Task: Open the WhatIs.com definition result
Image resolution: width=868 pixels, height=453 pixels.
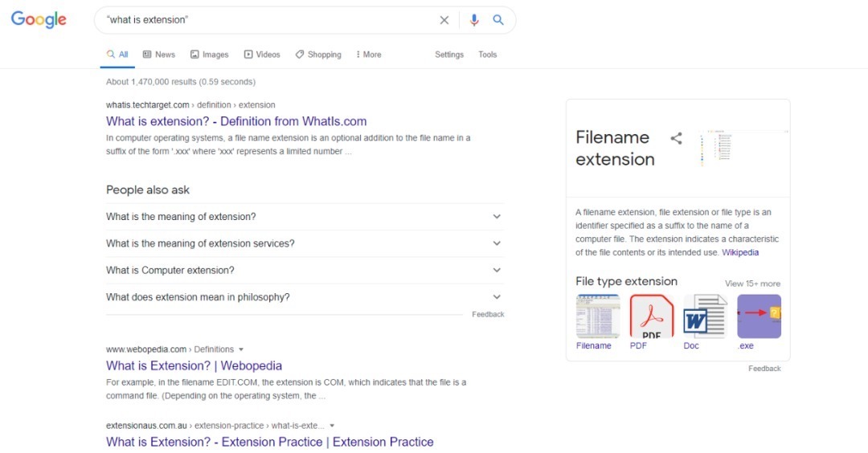Action: point(236,121)
